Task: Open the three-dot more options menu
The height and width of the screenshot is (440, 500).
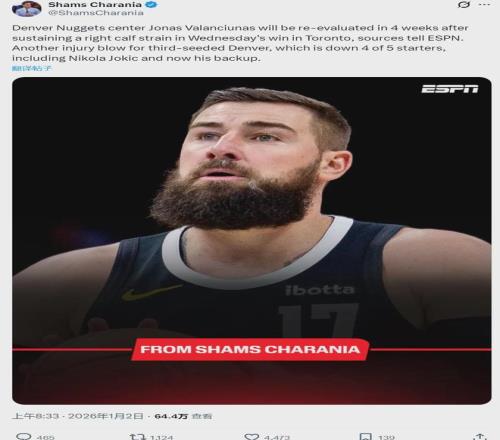Action: 484,5
